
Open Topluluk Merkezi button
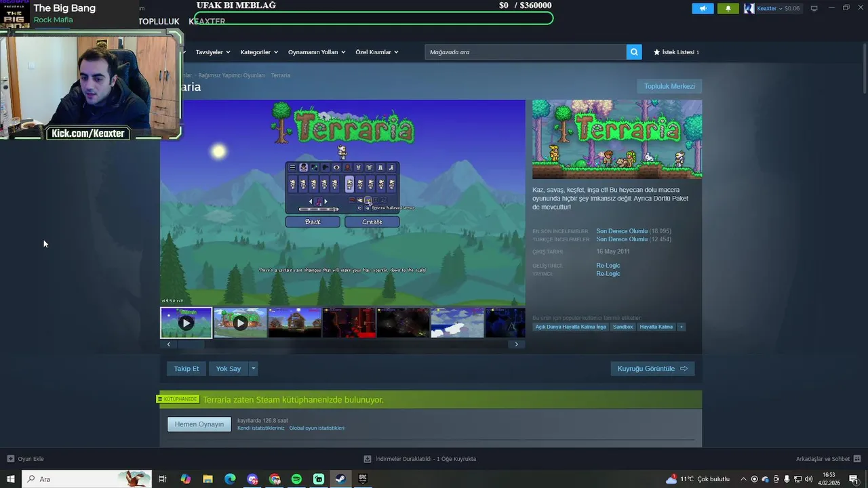[x=669, y=86]
